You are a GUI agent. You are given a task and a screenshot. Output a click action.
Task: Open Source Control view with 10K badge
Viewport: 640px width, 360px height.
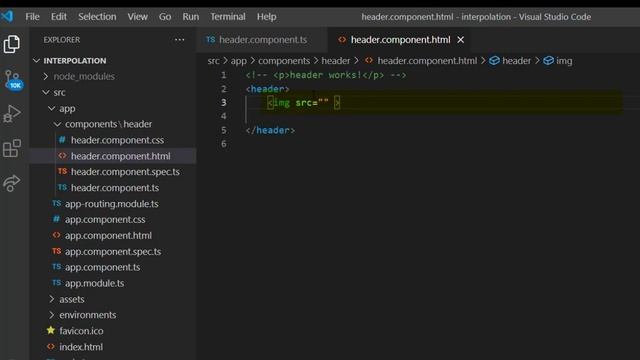(14, 80)
